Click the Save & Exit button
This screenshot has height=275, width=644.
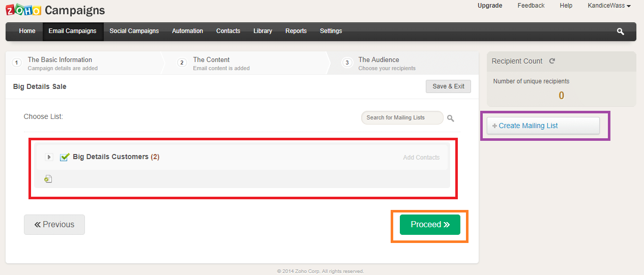448,86
